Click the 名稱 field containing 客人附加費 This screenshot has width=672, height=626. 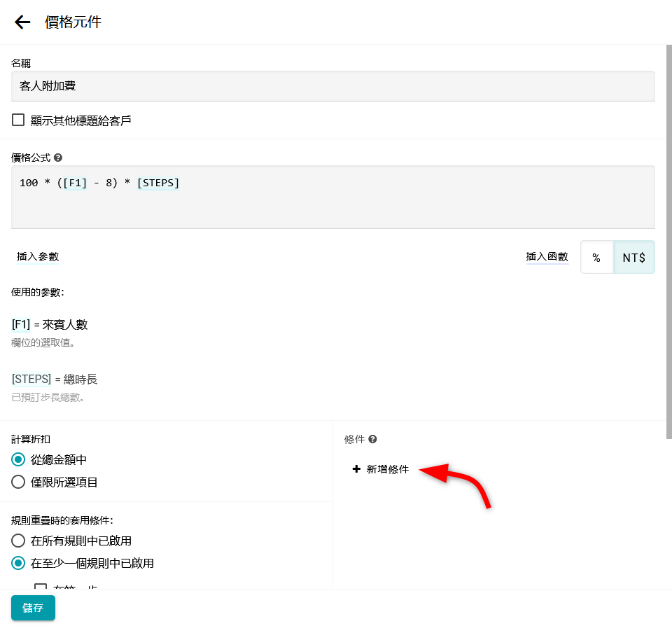coord(332,86)
